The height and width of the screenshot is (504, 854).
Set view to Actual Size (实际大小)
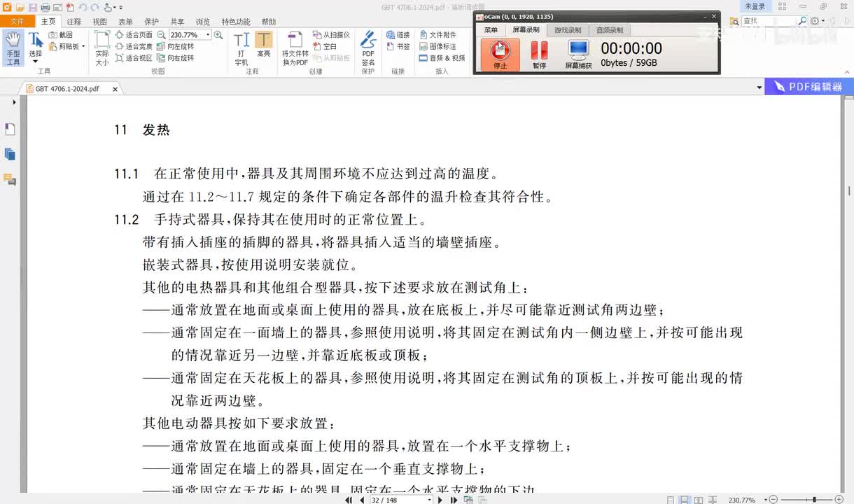102,48
